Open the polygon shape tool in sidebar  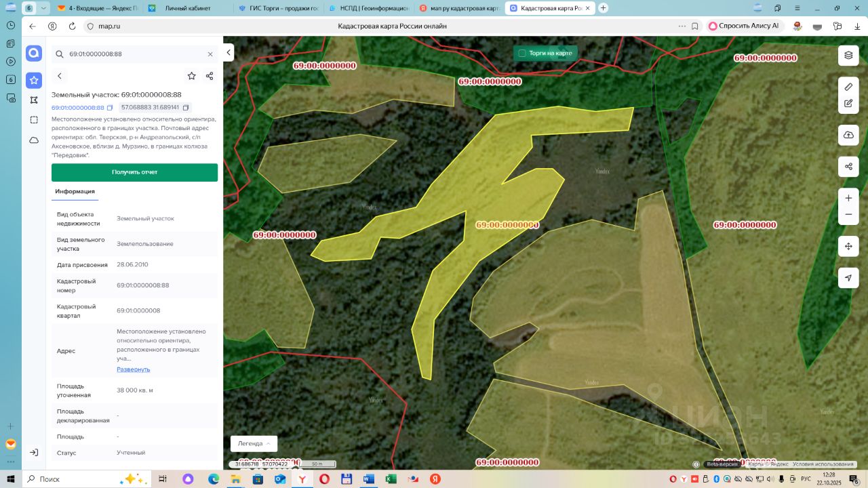(34, 100)
